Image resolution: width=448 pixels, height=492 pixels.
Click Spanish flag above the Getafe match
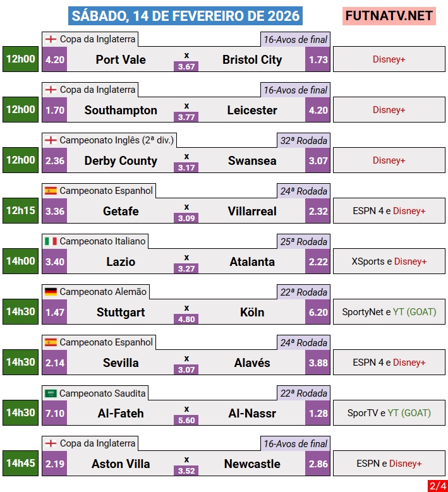pos(51,191)
